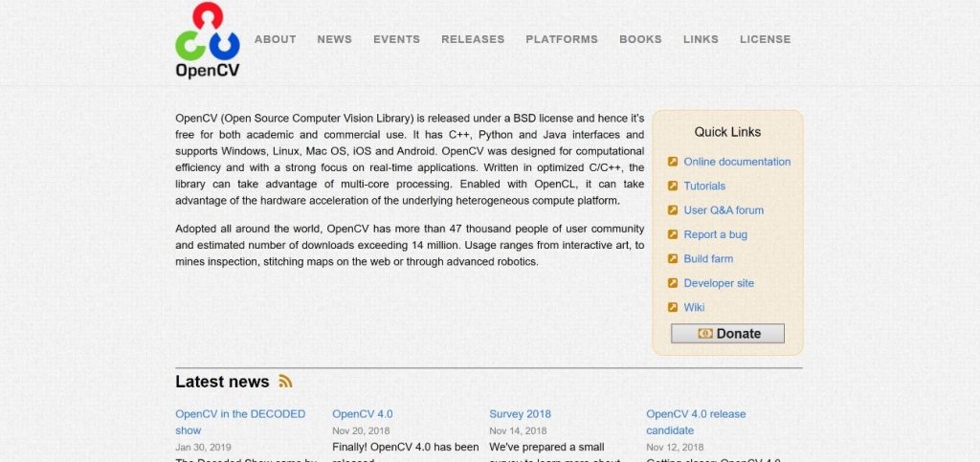Select BOOKS in the navigation bar

pyautogui.click(x=640, y=39)
